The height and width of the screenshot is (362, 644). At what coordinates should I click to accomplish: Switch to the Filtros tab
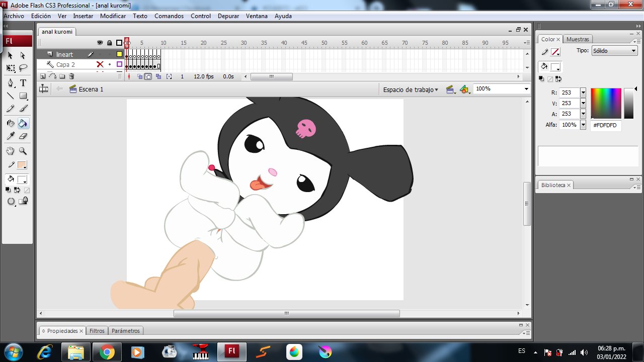(x=97, y=331)
